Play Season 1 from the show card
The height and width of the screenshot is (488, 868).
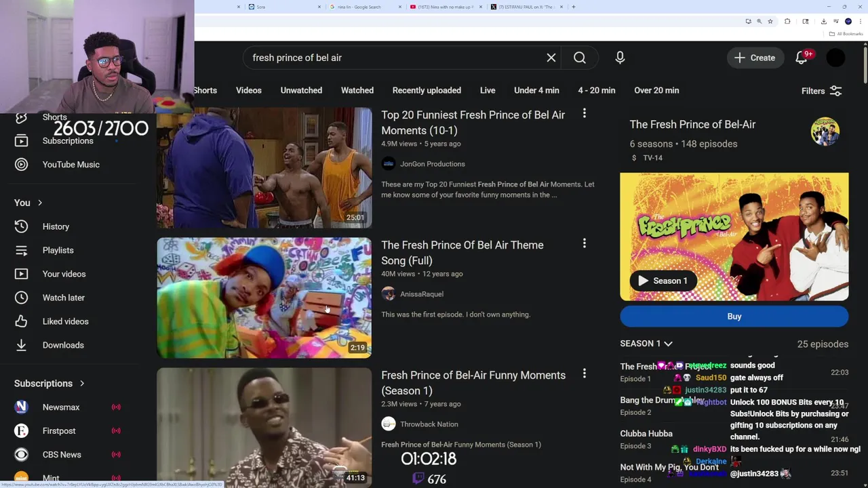tap(663, 281)
